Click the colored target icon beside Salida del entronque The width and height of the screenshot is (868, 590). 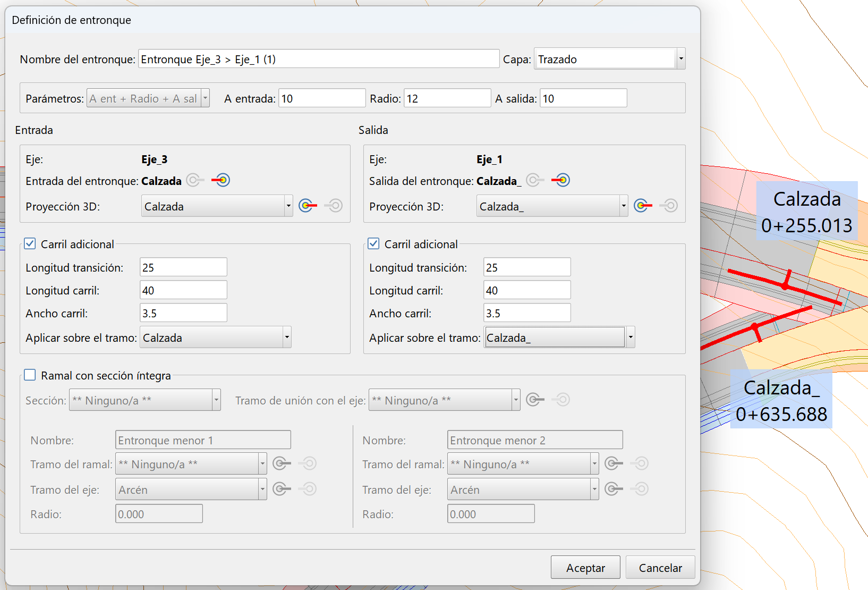pyautogui.click(x=561, y=180)
